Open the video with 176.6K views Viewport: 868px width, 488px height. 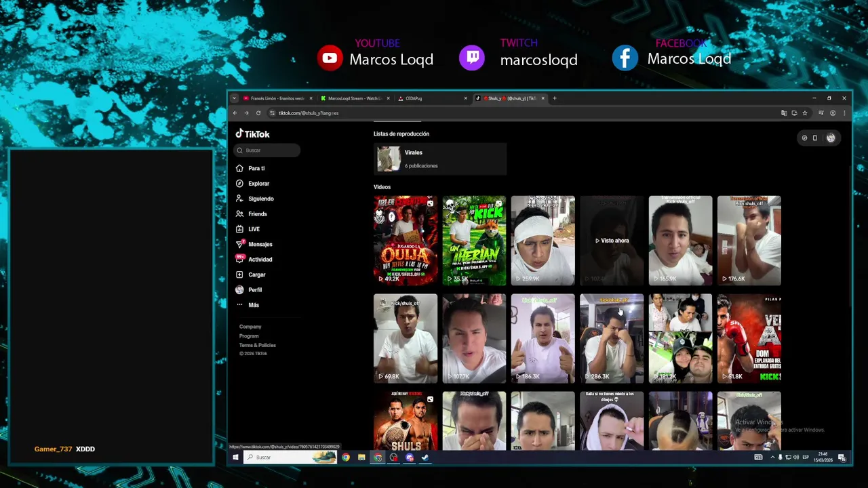pos(749,241)
